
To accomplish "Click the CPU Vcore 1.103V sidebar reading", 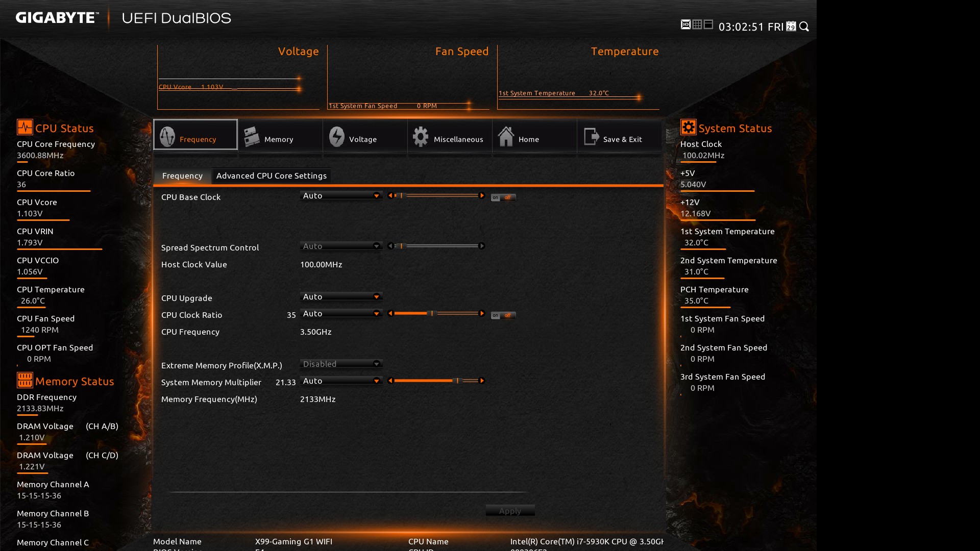I will 30,213.
